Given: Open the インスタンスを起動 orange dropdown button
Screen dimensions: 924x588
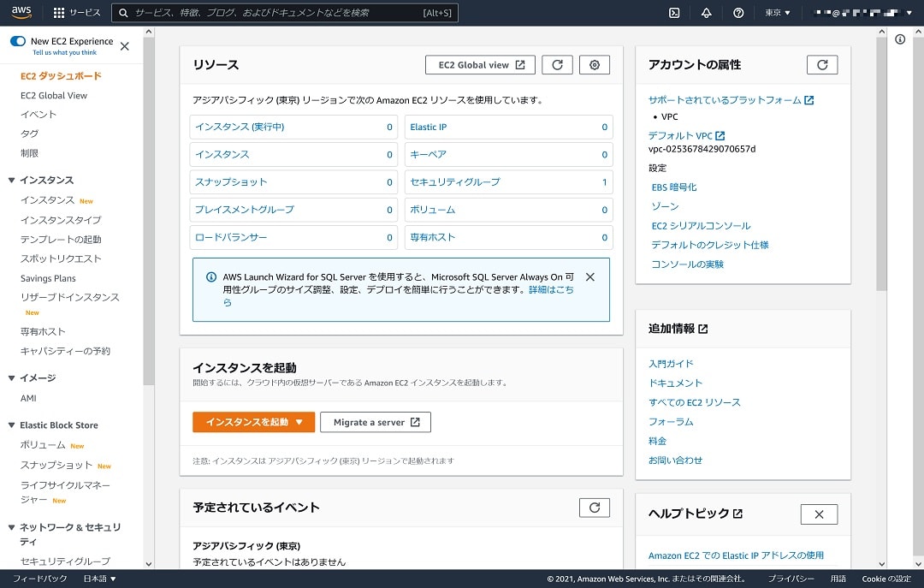Looking at the screenshot, I should pos(254,422).
